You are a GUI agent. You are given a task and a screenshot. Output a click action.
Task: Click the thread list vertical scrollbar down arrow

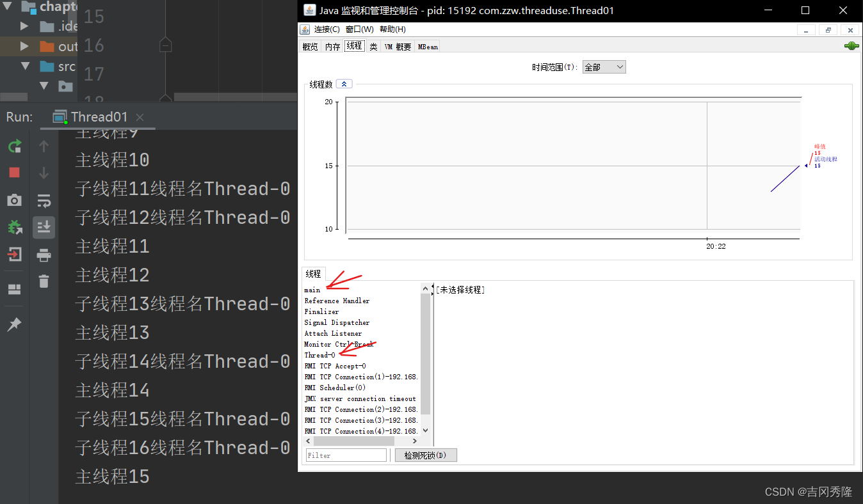point(426,431)
